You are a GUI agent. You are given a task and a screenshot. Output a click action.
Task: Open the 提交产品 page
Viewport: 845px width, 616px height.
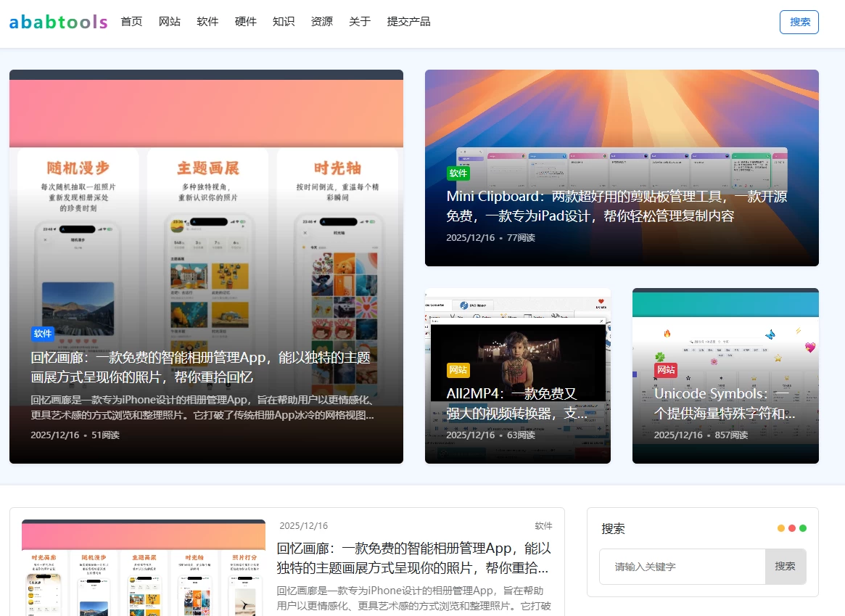409,22
